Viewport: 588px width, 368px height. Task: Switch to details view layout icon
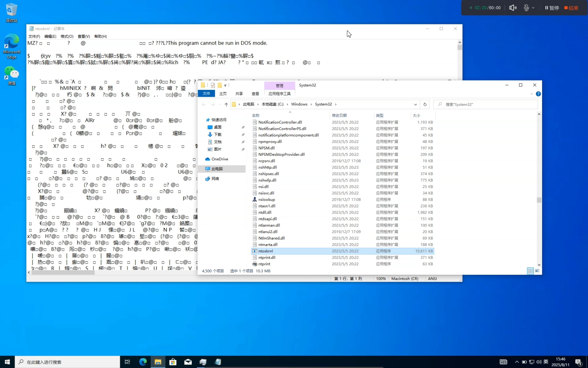coord(530,271)
